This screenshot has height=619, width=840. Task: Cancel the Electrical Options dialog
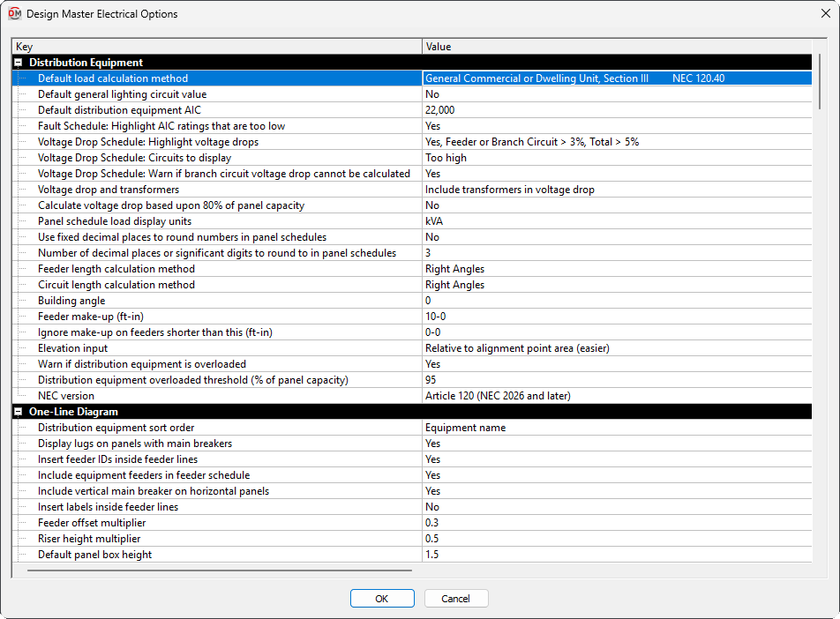click(455, 599)
